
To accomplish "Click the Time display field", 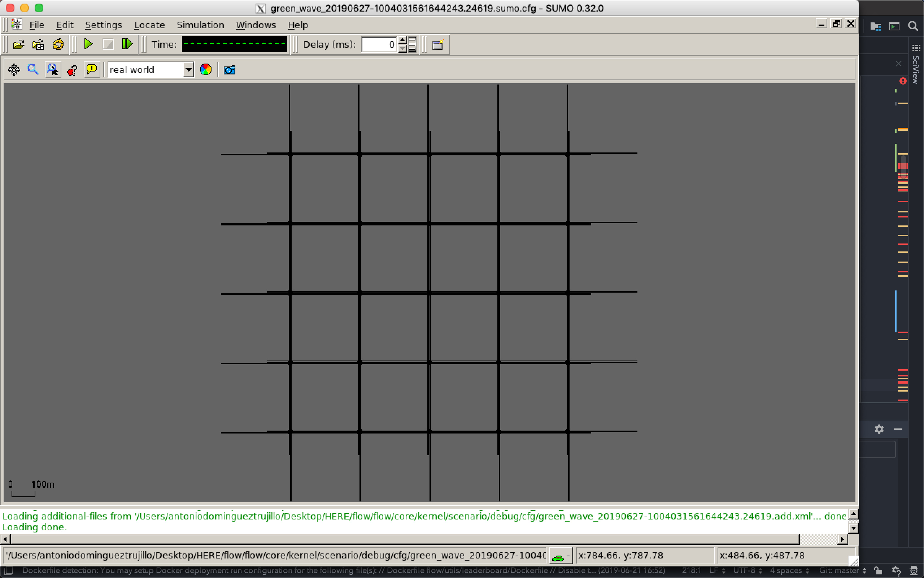I will tap(234, 44).
